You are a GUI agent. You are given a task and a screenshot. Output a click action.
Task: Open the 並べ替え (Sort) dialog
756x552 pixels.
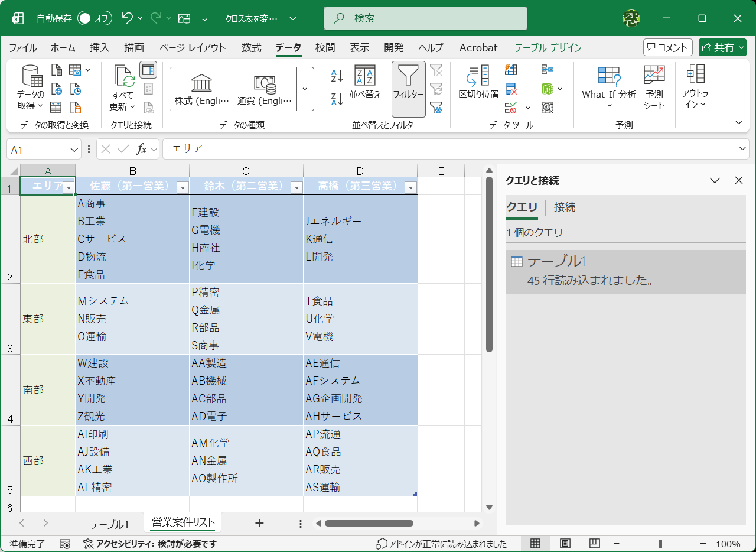366,89
